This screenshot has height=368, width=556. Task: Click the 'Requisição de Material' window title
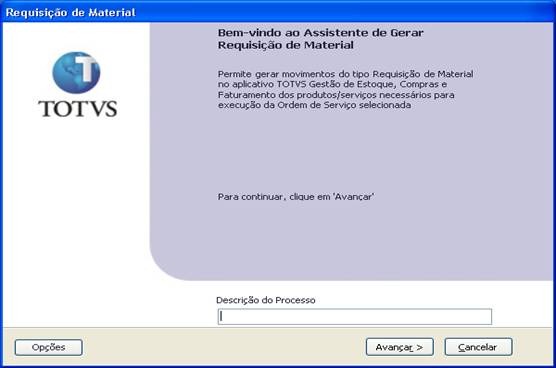71,12
